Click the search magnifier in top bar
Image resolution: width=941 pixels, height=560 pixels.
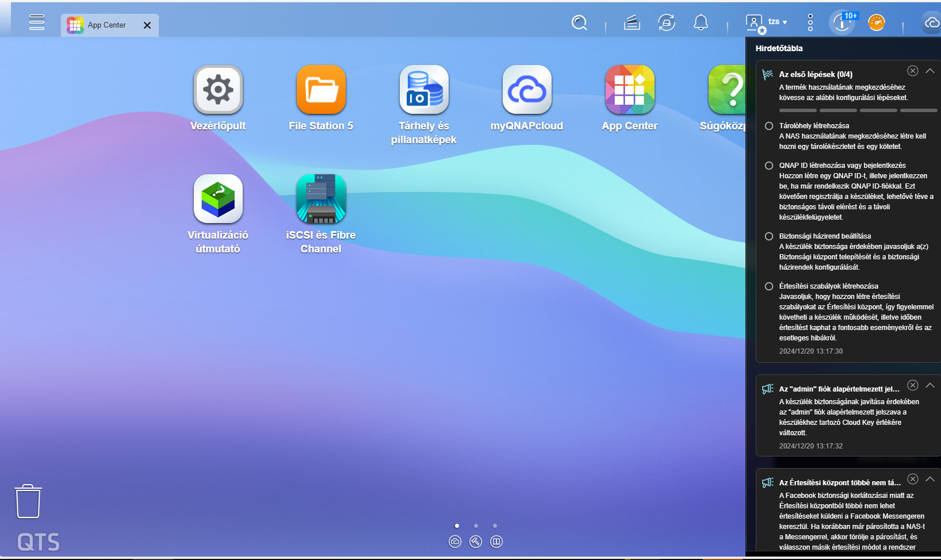click(579, 23)
